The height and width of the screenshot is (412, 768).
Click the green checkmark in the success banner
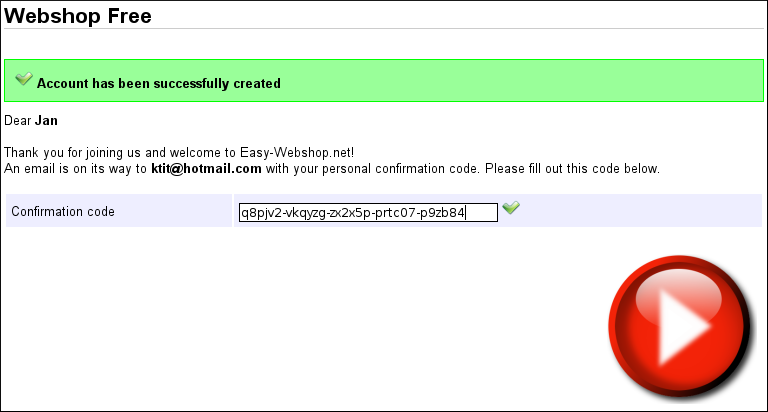pyautogui.click(x=24, y=80)
